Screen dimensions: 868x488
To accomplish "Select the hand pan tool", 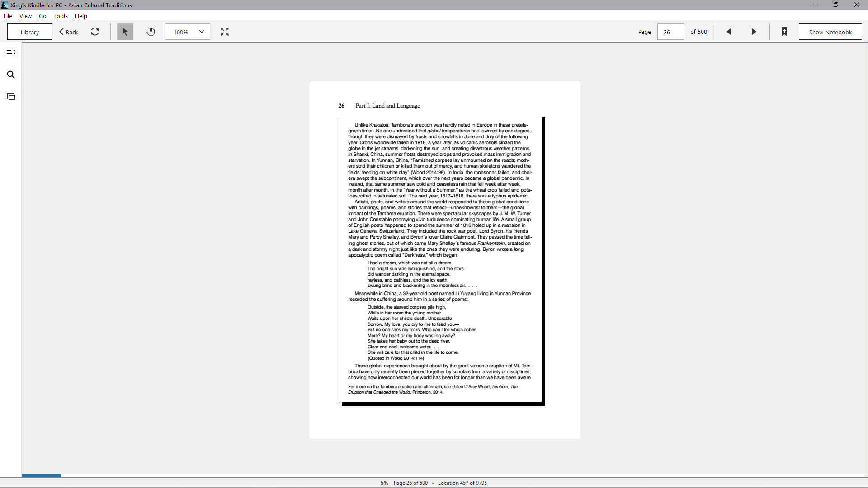I will 151,32.
